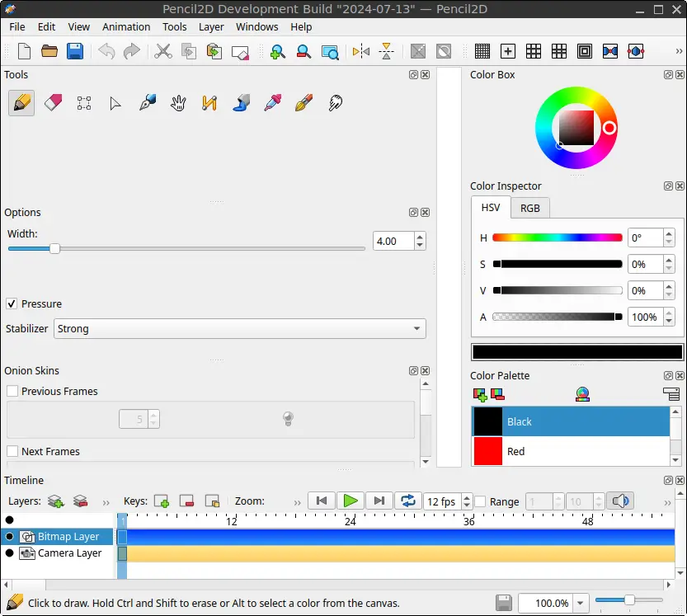The height and width of the screenshot is (616, 687).
Task: Toggle playback loop button
Action: tap(408, 501)
